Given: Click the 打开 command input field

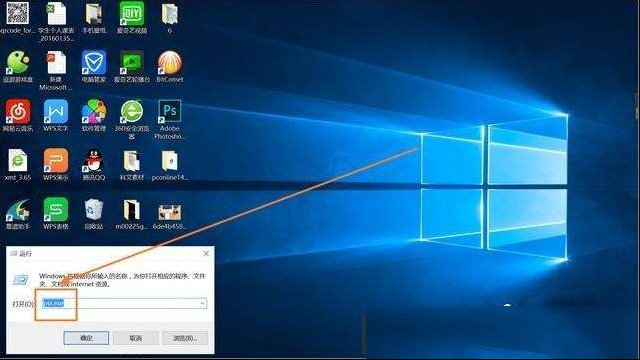Looking at the screenshot, I should (x=124, y=303).
